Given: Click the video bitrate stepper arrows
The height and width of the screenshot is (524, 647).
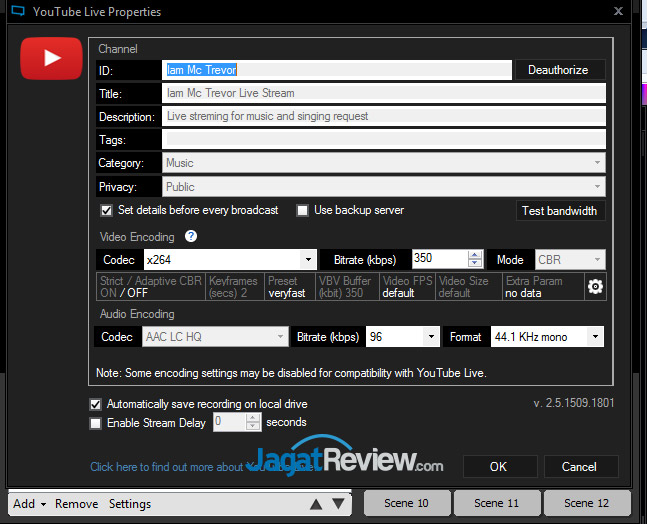Looking at the screenshot, I should coord(475,260).
